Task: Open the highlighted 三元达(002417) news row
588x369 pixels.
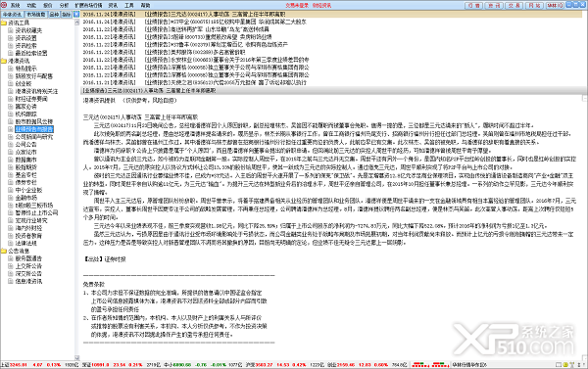Action: (331, 15)
